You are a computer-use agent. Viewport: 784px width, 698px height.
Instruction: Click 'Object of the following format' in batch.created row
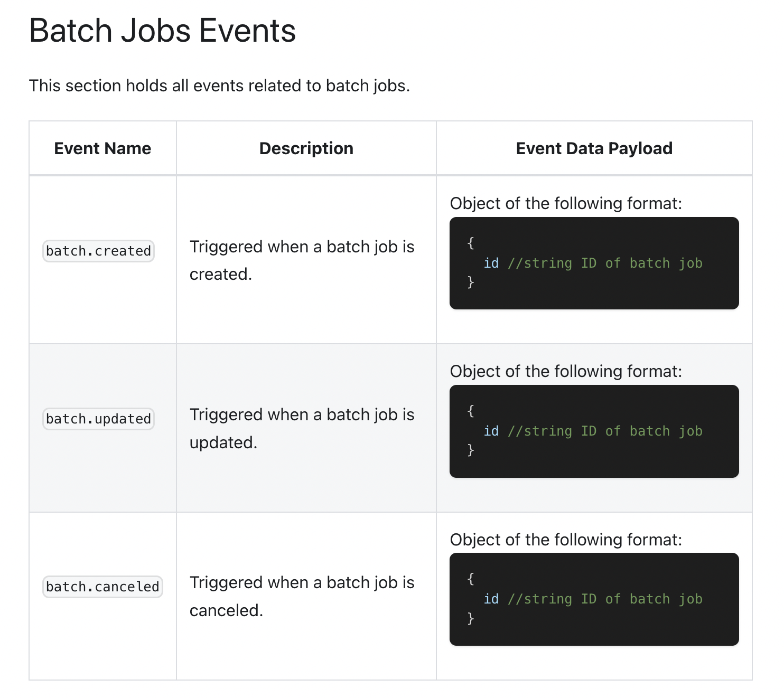tap(566, 203)
